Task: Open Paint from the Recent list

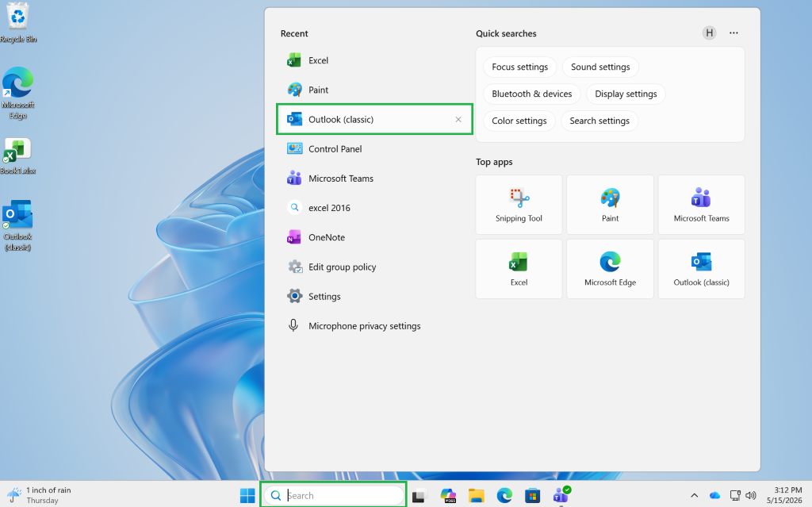Action: [x=374, y=90]
